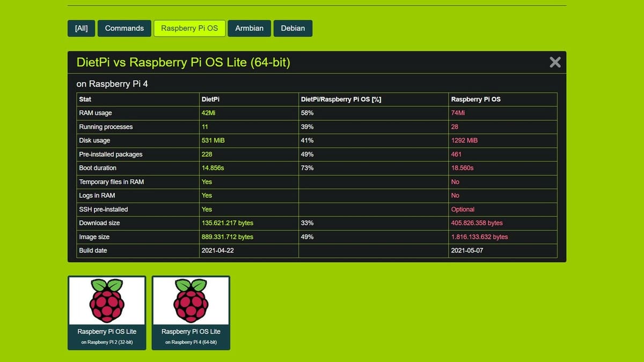Viewport: 644px width, 362px height.
Task: Click the 'Disk usage' row label
Action: pyautogui.click(x=94, y=141)
